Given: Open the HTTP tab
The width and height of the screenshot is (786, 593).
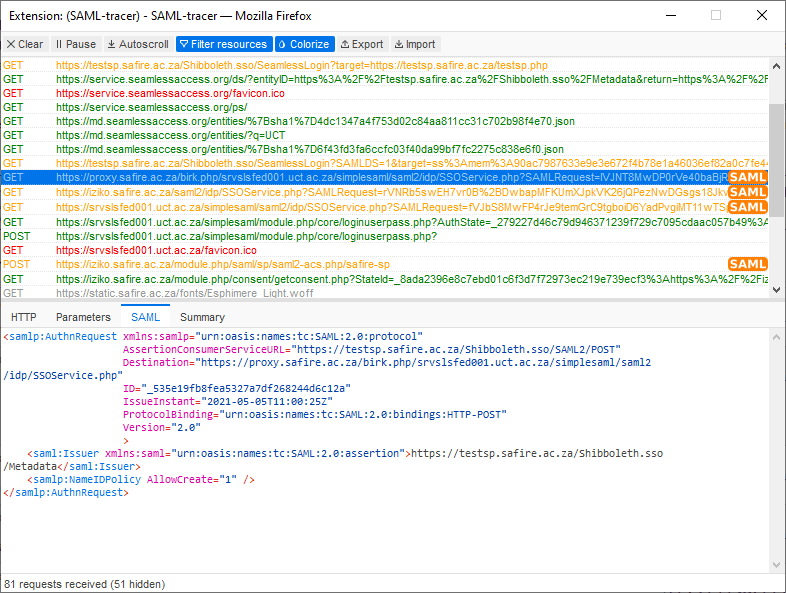Looking at the screenshot, I should tap(24, 317).
